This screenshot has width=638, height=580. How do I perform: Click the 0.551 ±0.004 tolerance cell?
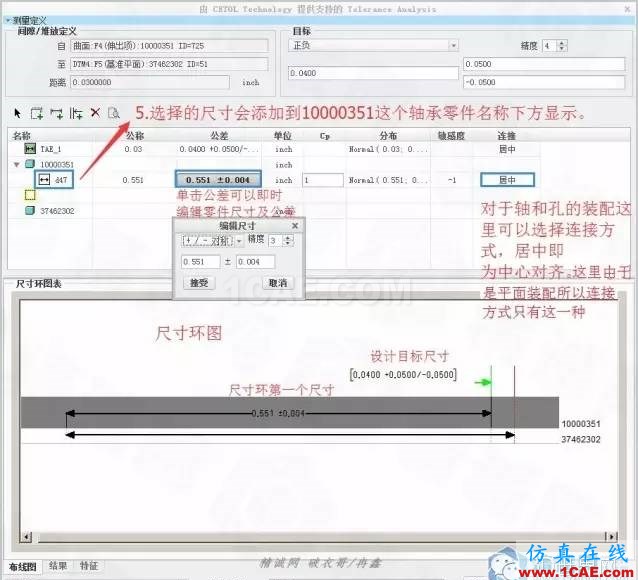coord(218,180)
